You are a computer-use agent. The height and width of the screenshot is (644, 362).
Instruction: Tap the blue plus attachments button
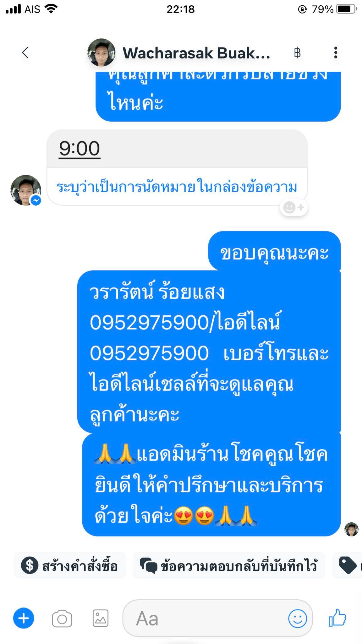(24, 618)
